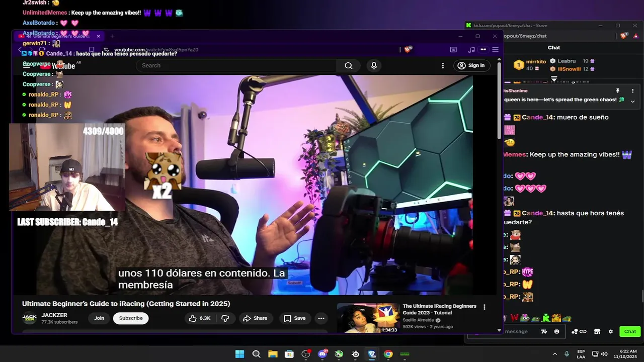Open Brave main hamburger menu
Screen dimensions: 644x362
coord(495,49)
